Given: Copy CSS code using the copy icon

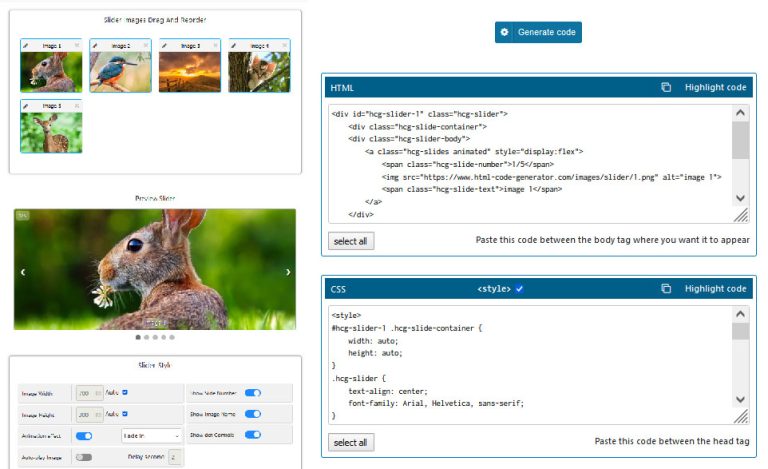Looking at the screenshot, I should [666, 288].
